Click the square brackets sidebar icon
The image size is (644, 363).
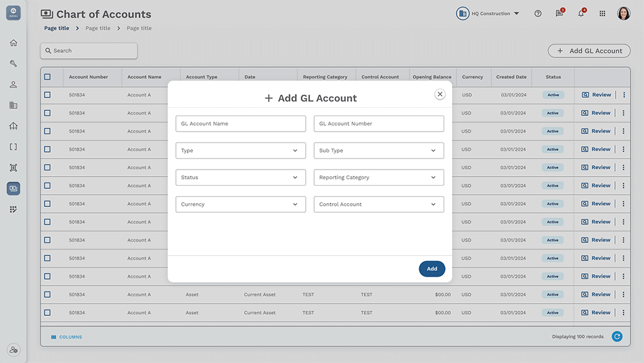pos(14,147)
